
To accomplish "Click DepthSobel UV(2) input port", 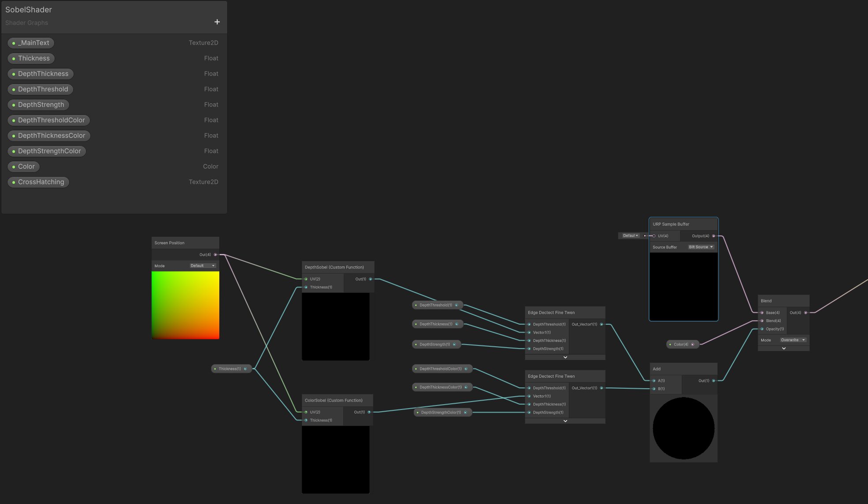I will [306, 279].
